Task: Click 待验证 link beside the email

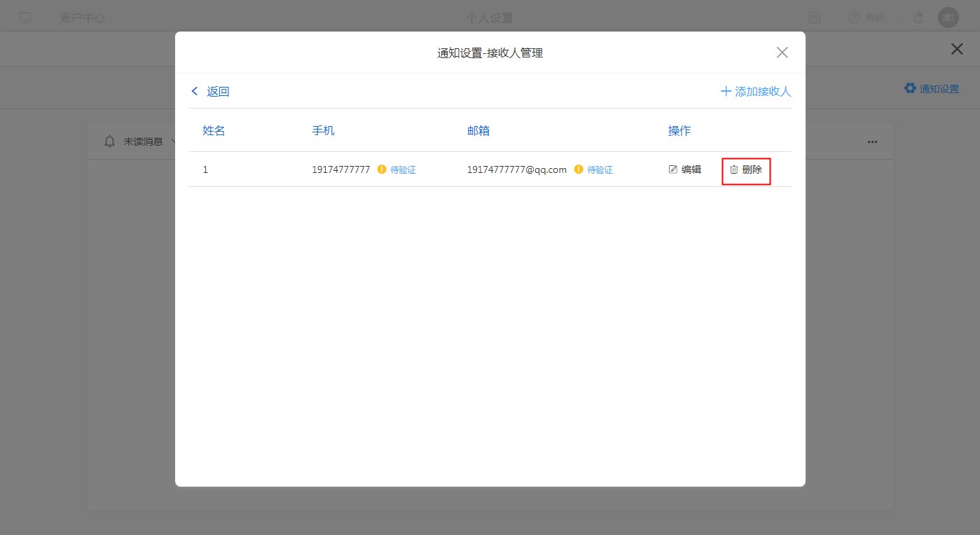Action: coord(600,170)
